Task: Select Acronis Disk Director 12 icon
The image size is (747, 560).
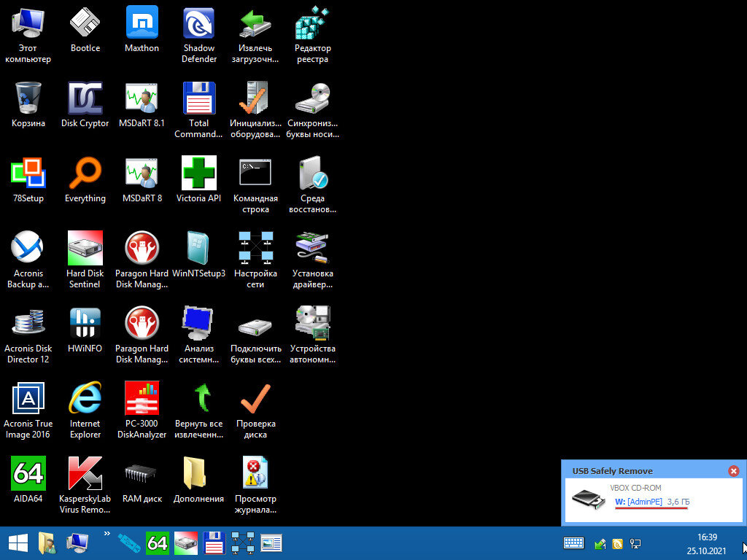Action: click(28, 335)
